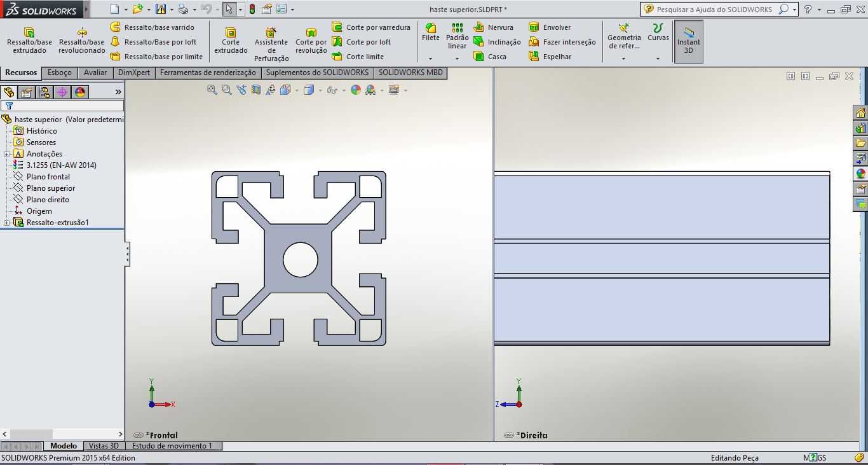Click Corte por loft
This screenshot has height=465, width=868.
pyautogui.click(x=361, y=42)
